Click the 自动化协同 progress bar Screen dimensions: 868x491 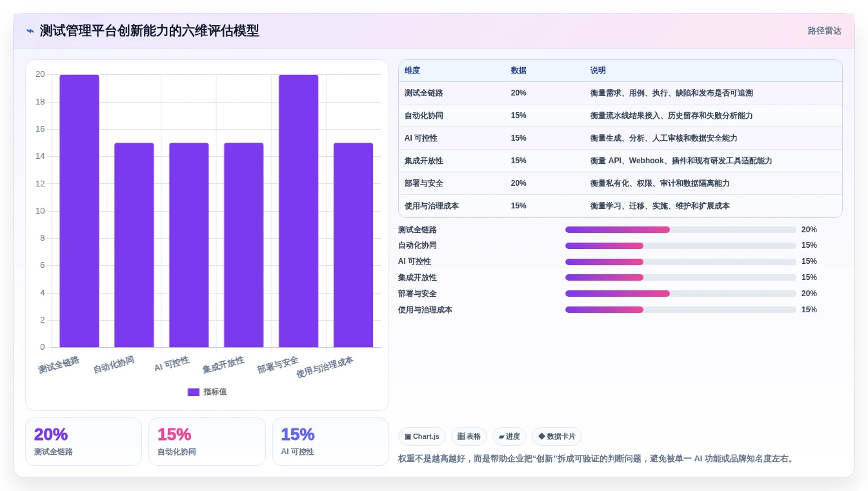click(x=681, y=246)
